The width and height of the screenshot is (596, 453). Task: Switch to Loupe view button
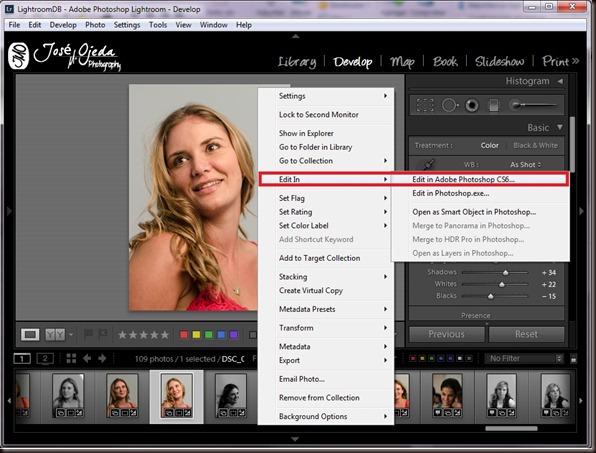[x=30, y=334]
